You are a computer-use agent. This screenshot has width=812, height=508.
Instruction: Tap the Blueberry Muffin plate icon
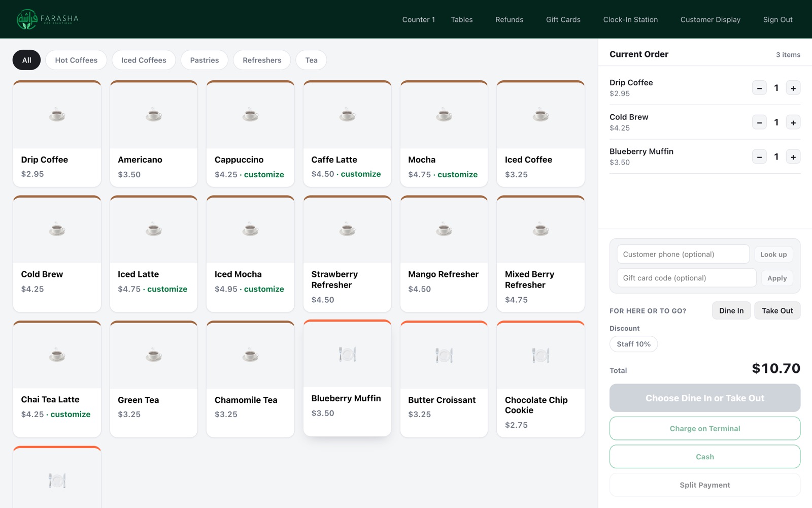point(347,354)
